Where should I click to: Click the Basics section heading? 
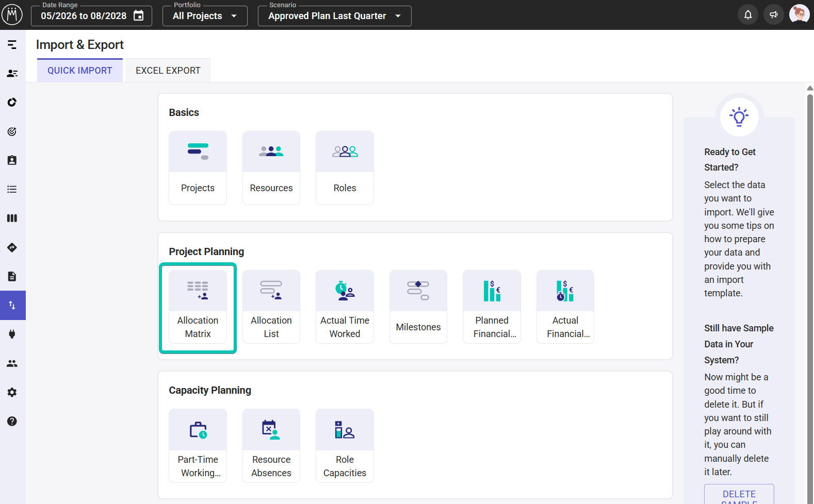184,112
